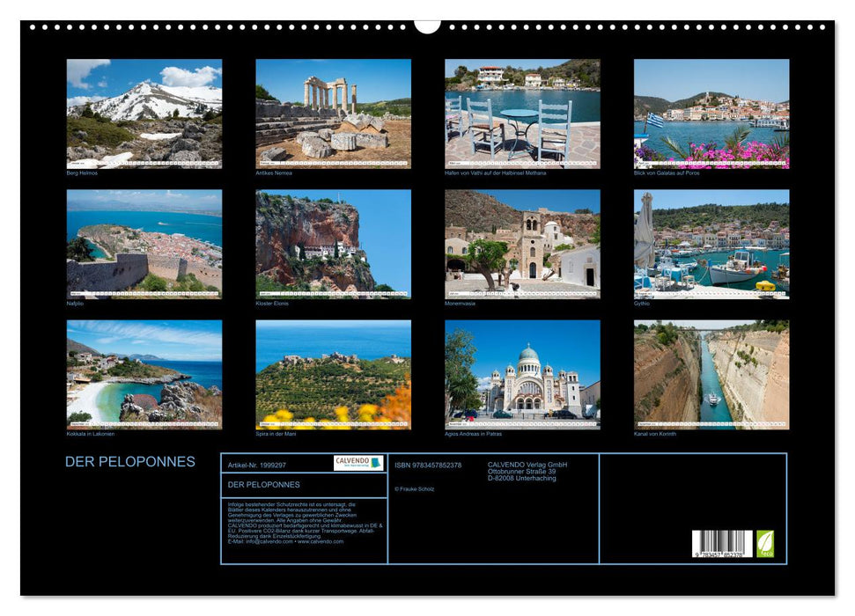Click the Artikel-Nr. 1999297 text
Screen dimensions: 855x616
pos(257,465)
